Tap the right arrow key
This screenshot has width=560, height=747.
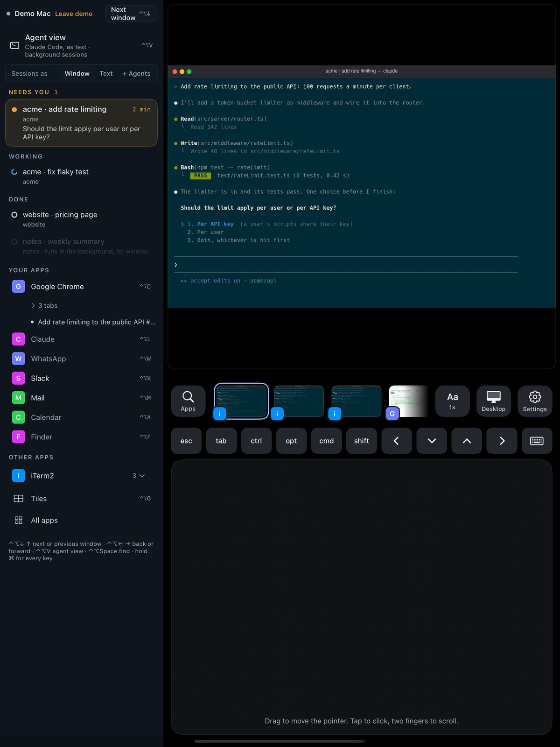(x=502, y=441)
